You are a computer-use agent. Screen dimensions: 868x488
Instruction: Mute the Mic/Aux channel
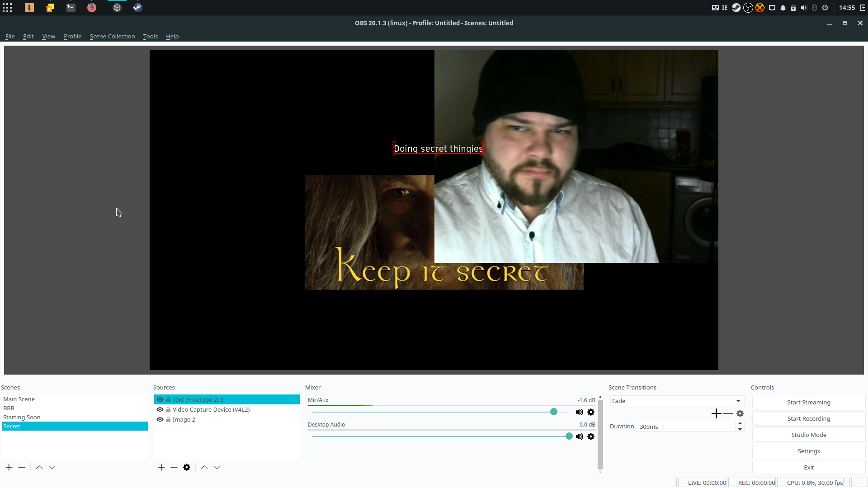coord(579,412)
